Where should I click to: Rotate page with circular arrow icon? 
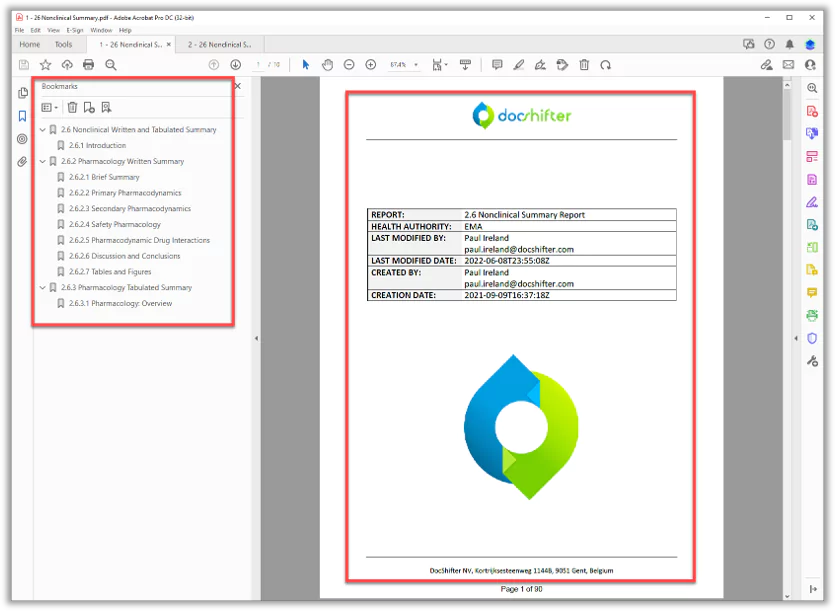click(605, 65)
